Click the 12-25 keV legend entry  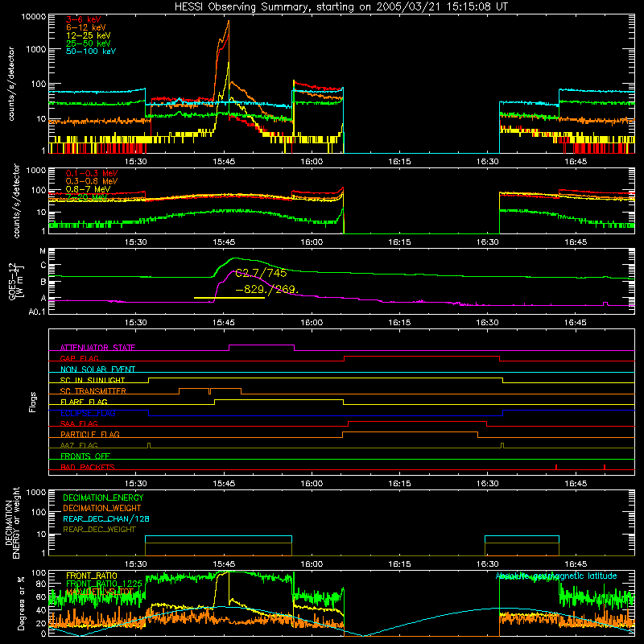pyautogui.click(x=89, y=35)
